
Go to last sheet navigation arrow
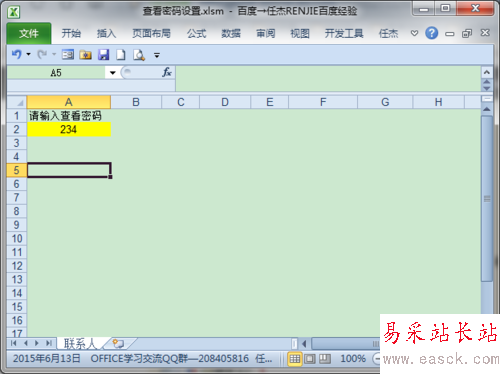tap(49, 343)
